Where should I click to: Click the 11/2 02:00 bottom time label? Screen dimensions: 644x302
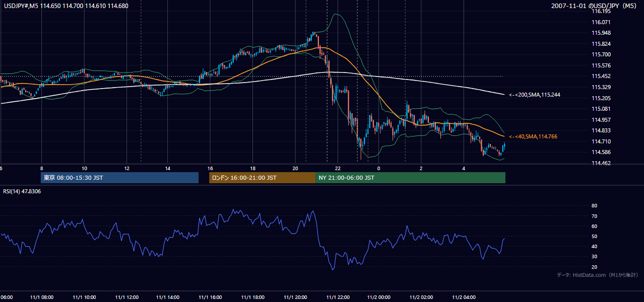421,297
